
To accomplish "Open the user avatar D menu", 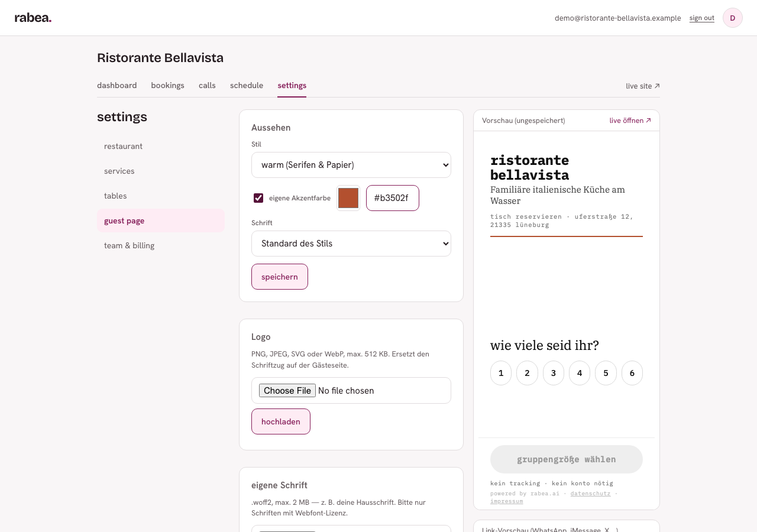I will tap(733, 18).
